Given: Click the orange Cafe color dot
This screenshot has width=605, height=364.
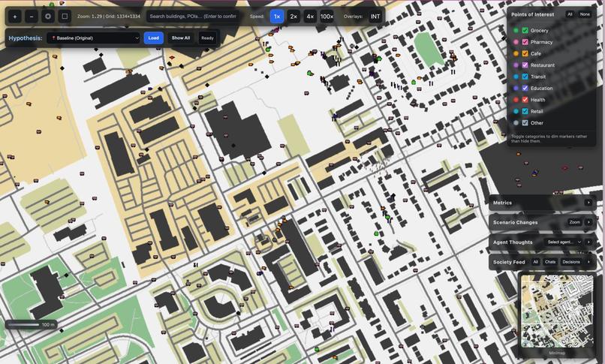Looking at the screenshot, I should (516, 53).
